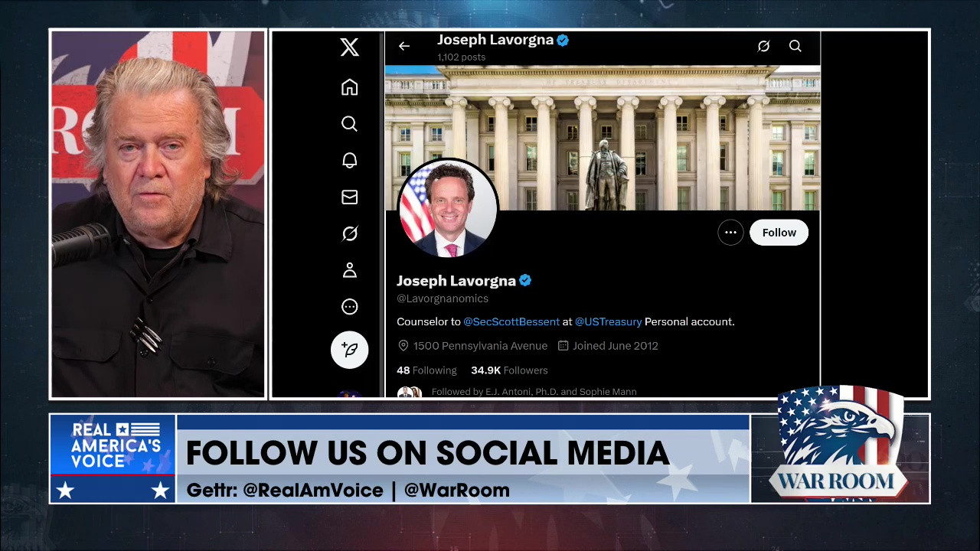Click Grok icon in profile header
Viewport: 980px width, 551px height.
click(x=763, y=46)
